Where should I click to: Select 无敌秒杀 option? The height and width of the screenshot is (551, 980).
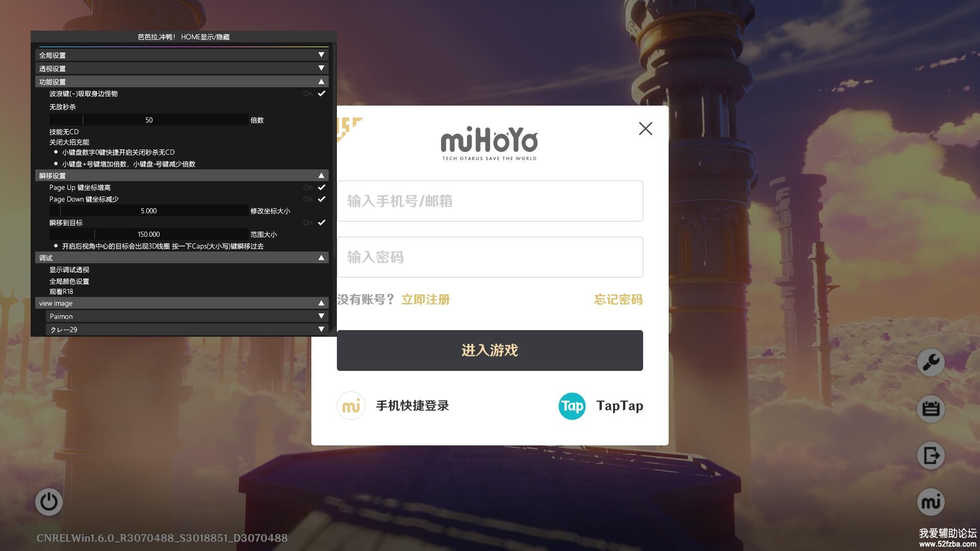[x=62, y=107]
